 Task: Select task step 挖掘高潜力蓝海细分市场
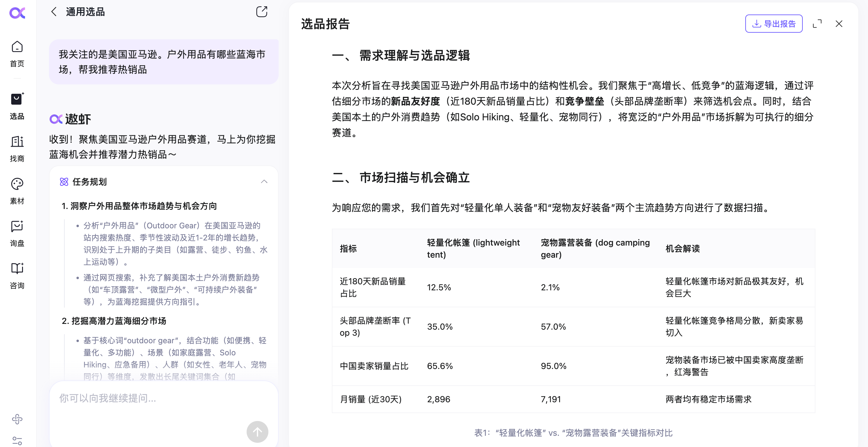pos(114,321)
